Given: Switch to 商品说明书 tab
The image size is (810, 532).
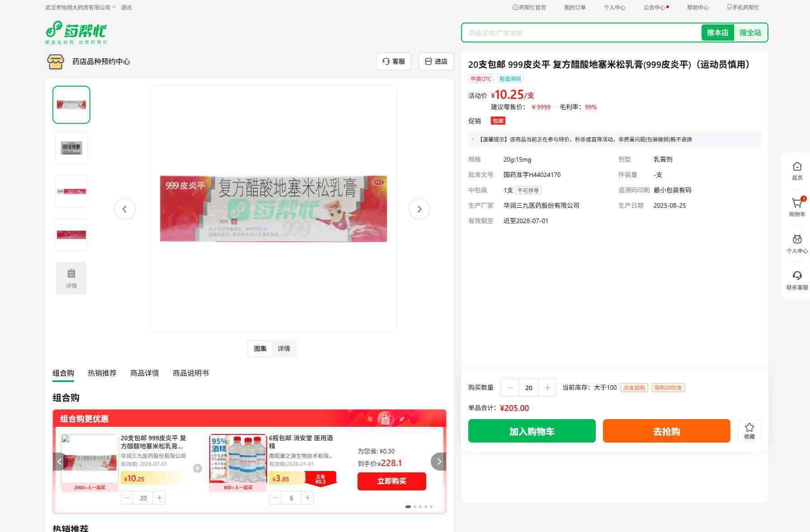Looking at the screenshot, I should 190,373.
